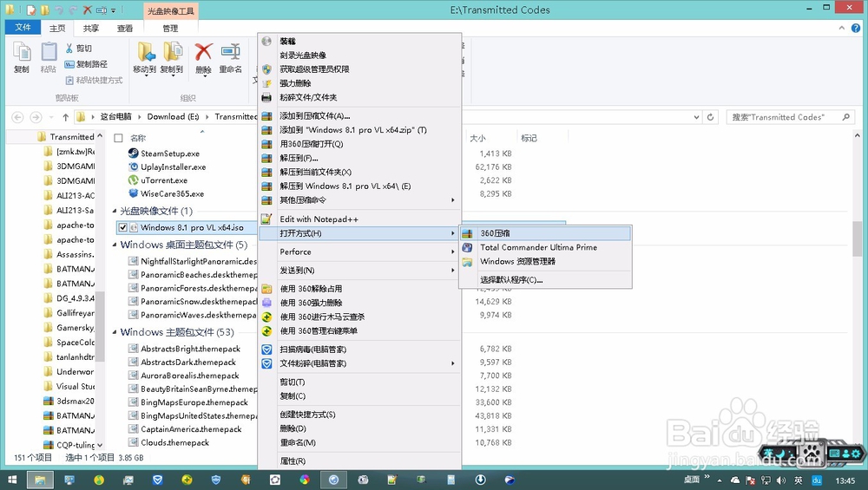Viewport: 868px width, 490px height.
Task: Switch to the 查看 ribbon tab
Action: (124, 29)
